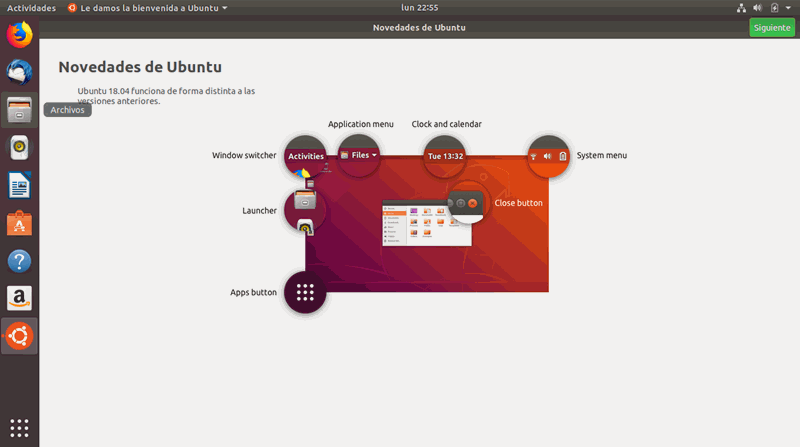800x447 pixels.
Task: Click the active Ubuntu welcome dock icon
Action: [19, 337]
